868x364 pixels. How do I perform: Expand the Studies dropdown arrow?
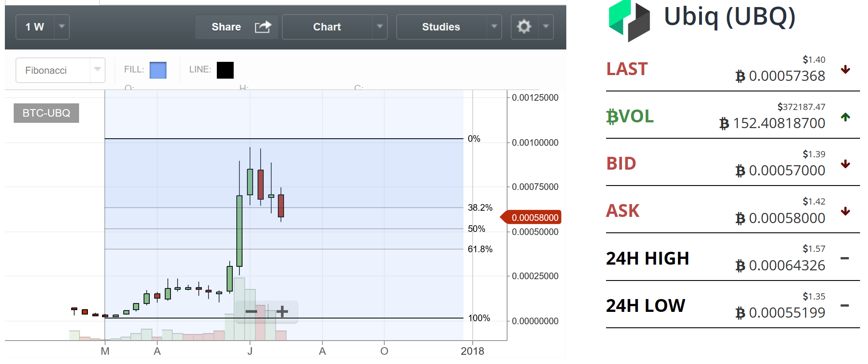tap(494, 27)
